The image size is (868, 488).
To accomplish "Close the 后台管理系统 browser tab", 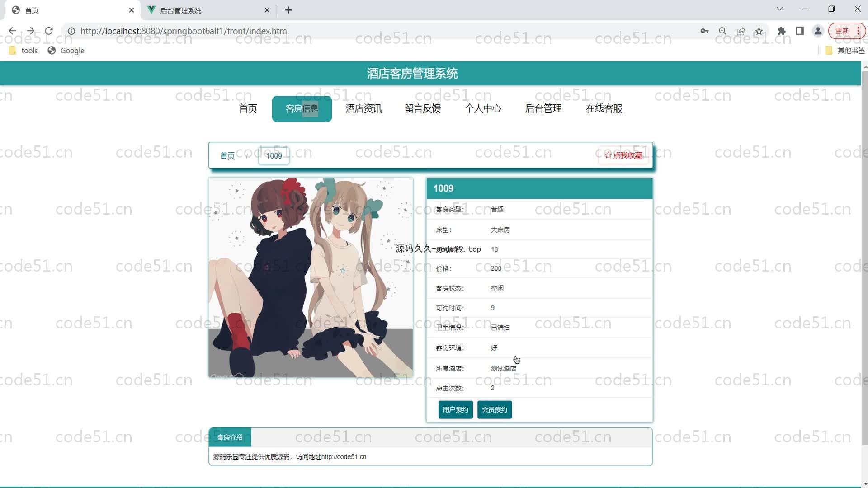I will [267, 10].
